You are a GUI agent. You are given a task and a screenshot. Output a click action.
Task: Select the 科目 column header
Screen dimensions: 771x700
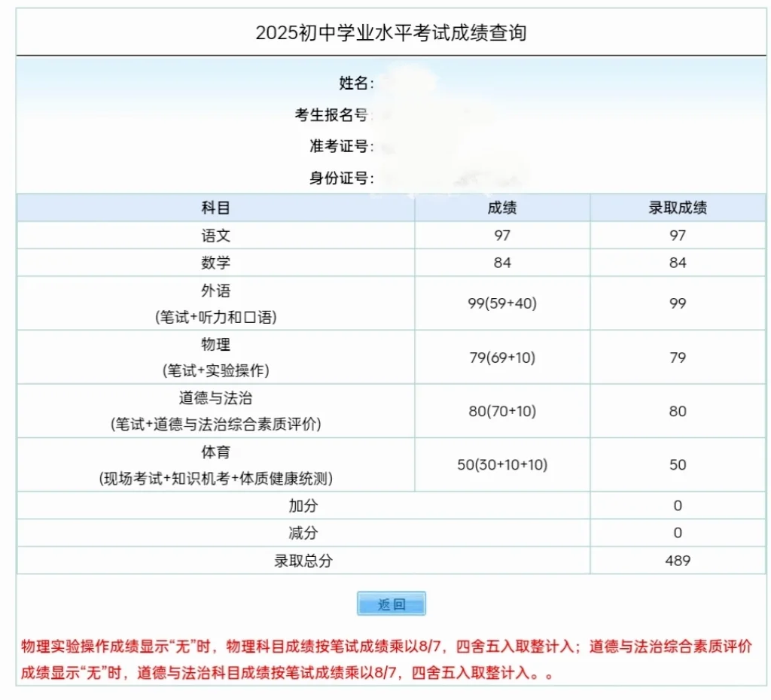pyautogui.click(x=216, y=208)
